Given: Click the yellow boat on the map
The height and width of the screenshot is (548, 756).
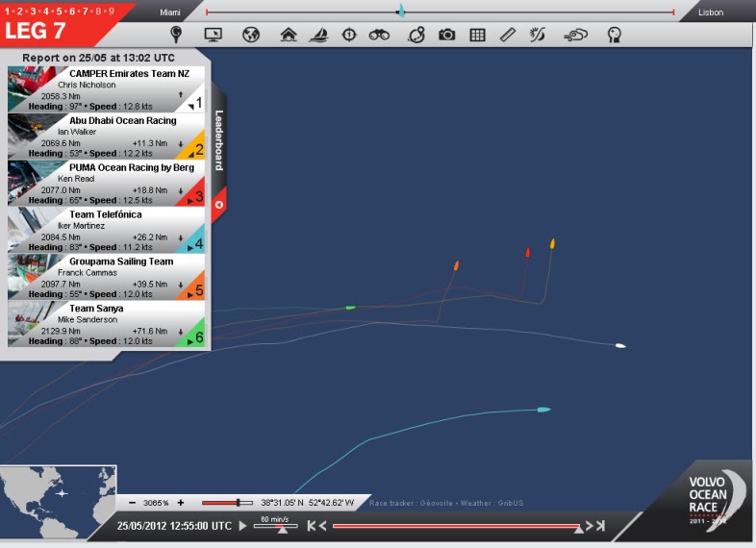Looking at the screenshot, I should click(x=552, y=243).
